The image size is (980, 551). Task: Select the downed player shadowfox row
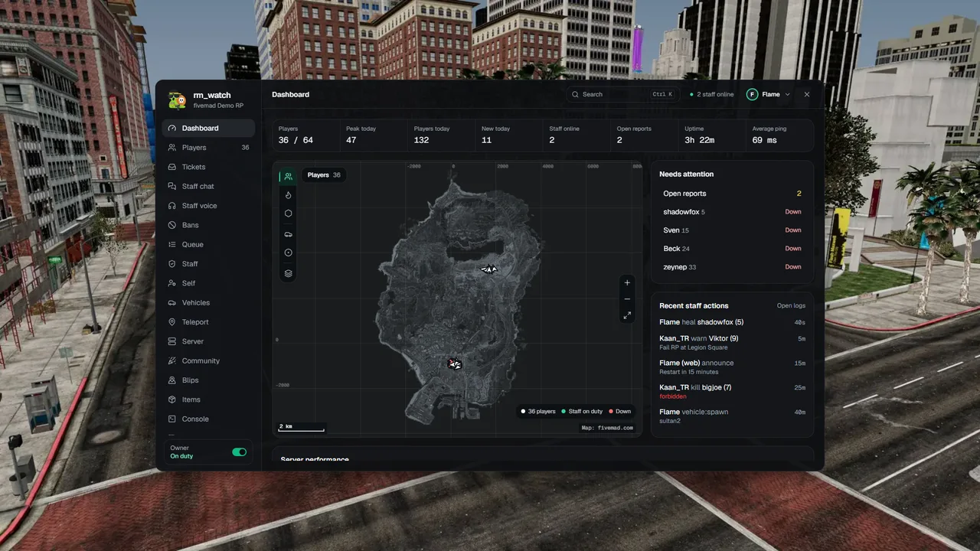coord(732,212)
